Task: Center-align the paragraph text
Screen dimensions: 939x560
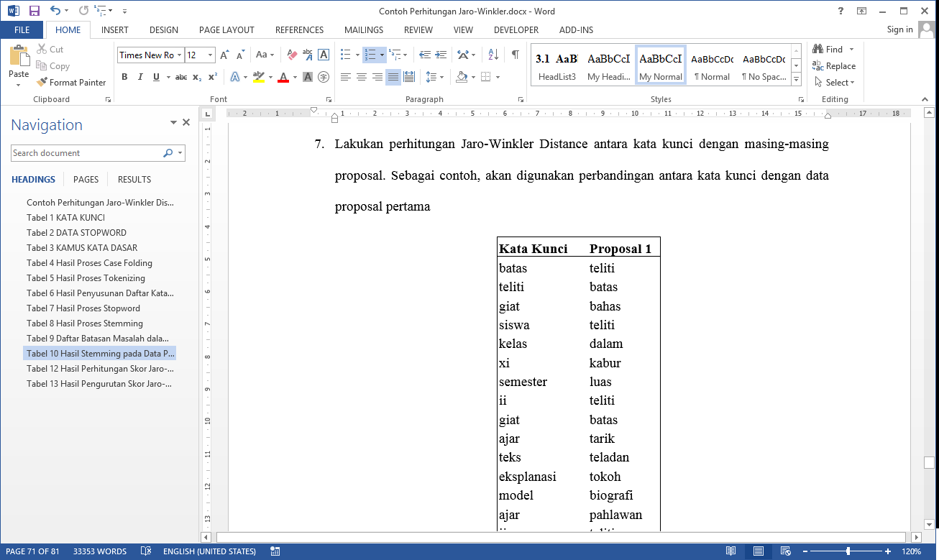Action: [x=362, y=77]
